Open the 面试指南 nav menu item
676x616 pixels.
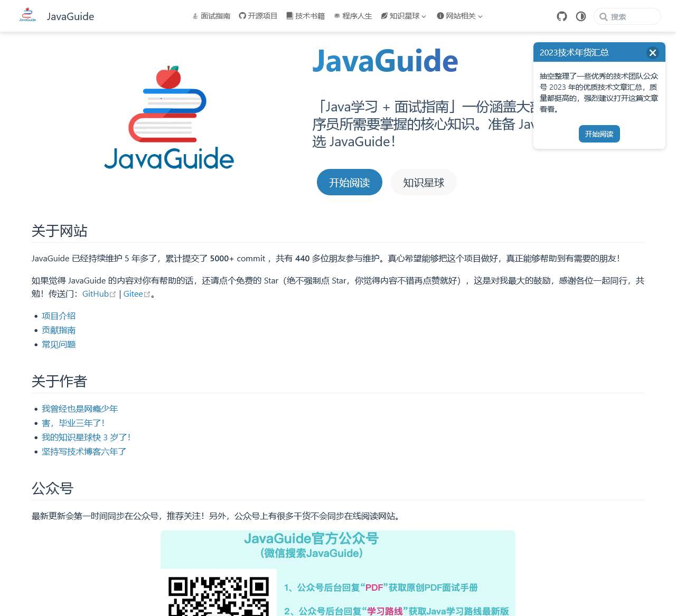(211, 16)
